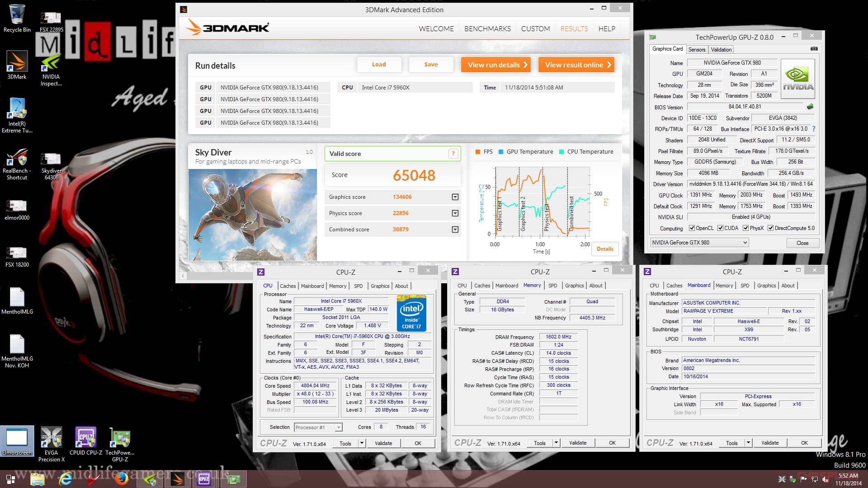
Task: Open the elmor0000 desktop file
Action: coord(17,210)
